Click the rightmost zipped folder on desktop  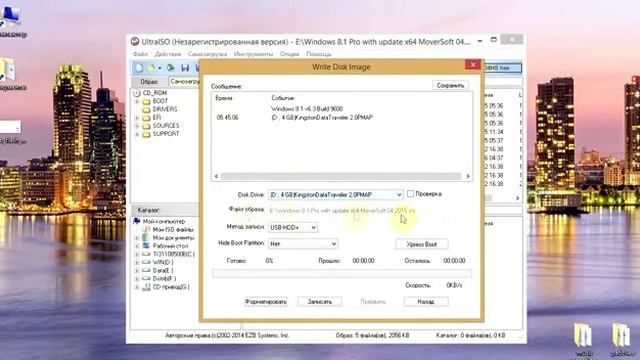[x=620, y=336]
